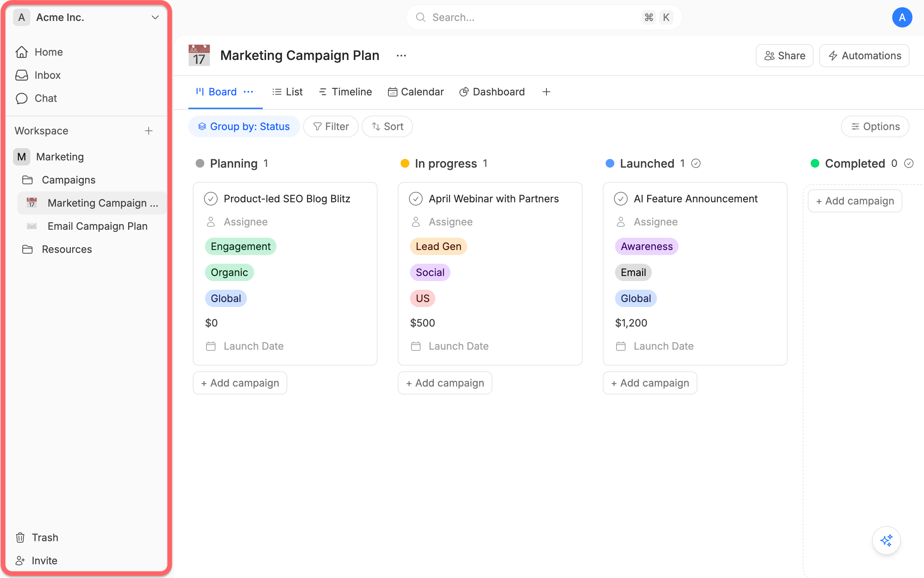Open the view Options panel
The image size is (924, 578).
tap(875, 126)
